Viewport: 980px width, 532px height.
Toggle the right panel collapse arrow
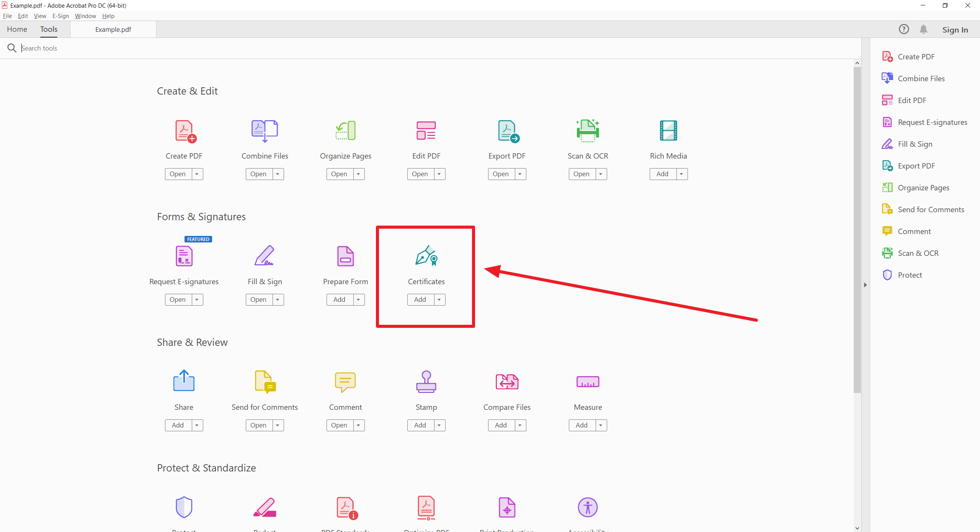[866, 286]
